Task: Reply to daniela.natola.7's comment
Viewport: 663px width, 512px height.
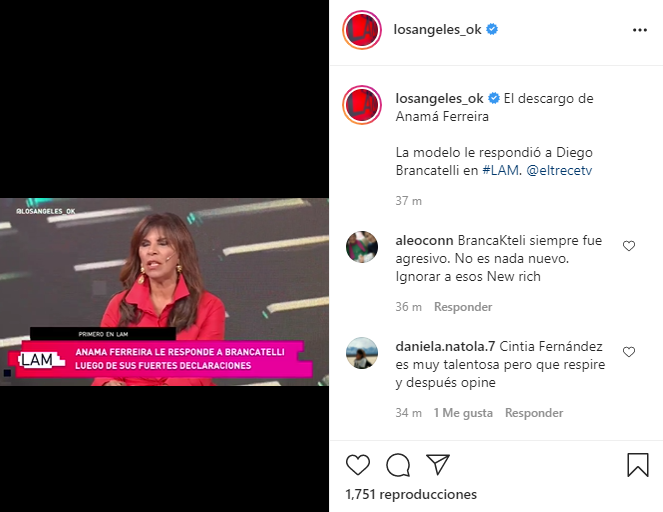Action: [534, 413]
